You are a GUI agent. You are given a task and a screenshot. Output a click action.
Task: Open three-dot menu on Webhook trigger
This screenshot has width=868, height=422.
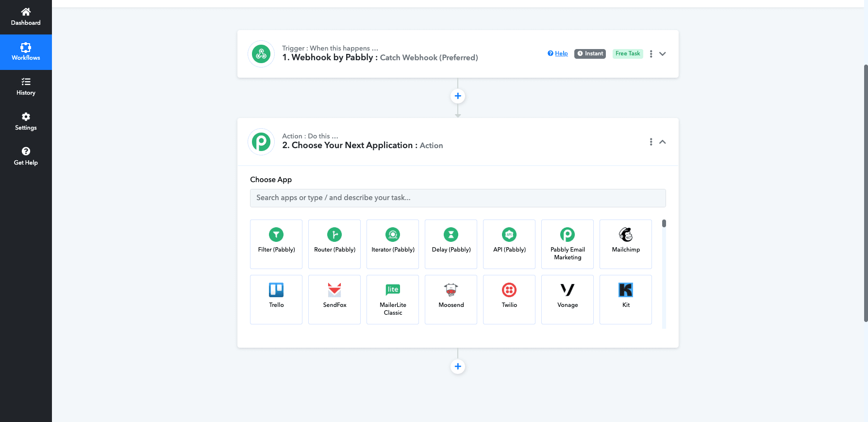[651, 54]
